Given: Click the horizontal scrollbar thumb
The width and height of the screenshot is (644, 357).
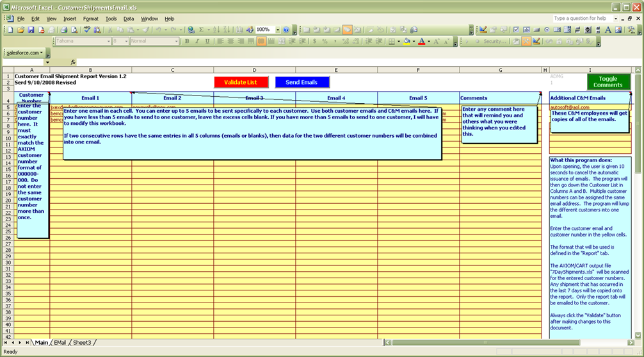Looking at the screenshot, I should point(485,342).
